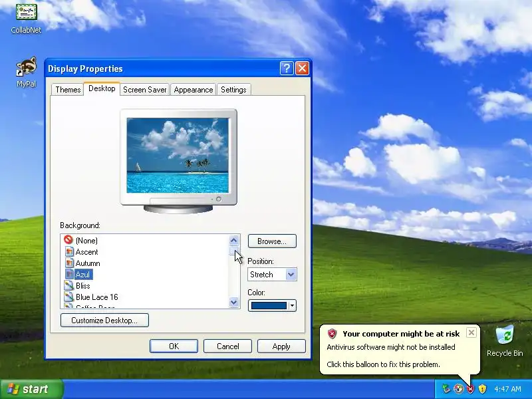Screen dimensions: 532x399
Task: Click the background list scroll-down arrow
Action: pyautogui.click(x=234, y=302)
